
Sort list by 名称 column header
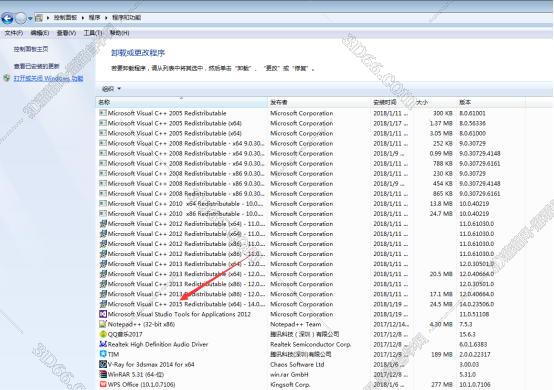[x=182, y=102]
